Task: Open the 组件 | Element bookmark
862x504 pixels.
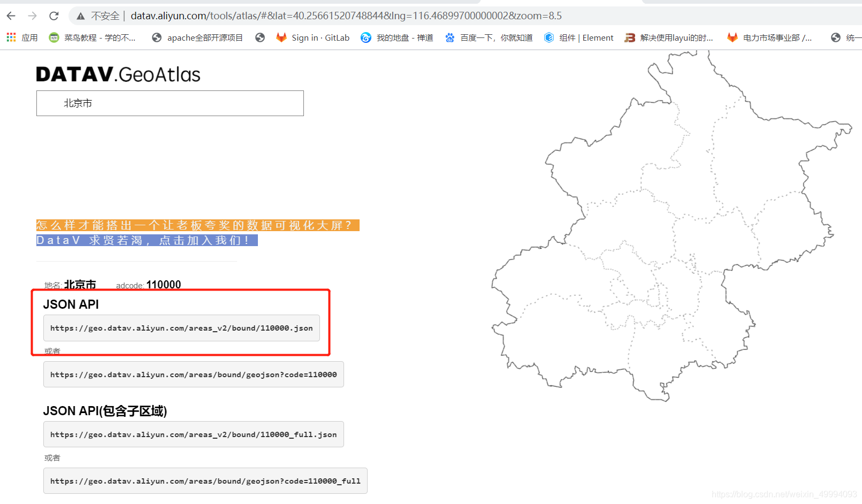Action: [579, 37]
